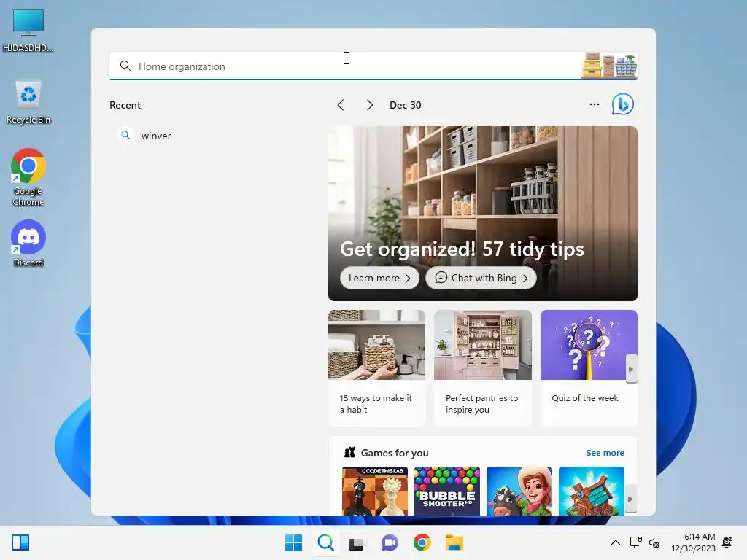Select the Google Chrome desktop shortcut

tap(28, 178)
